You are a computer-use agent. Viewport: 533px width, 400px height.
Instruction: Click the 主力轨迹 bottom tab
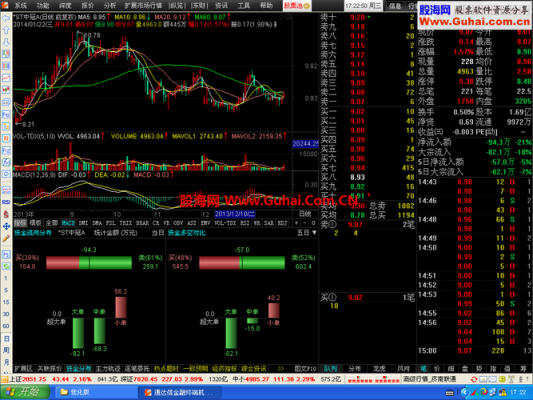click(x=108, y=369)
